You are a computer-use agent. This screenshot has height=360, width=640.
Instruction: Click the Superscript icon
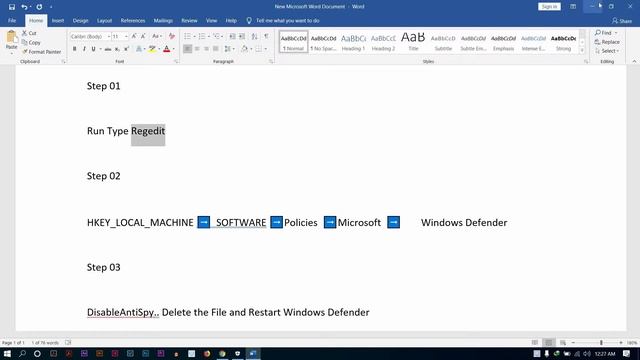coord(127,49)
